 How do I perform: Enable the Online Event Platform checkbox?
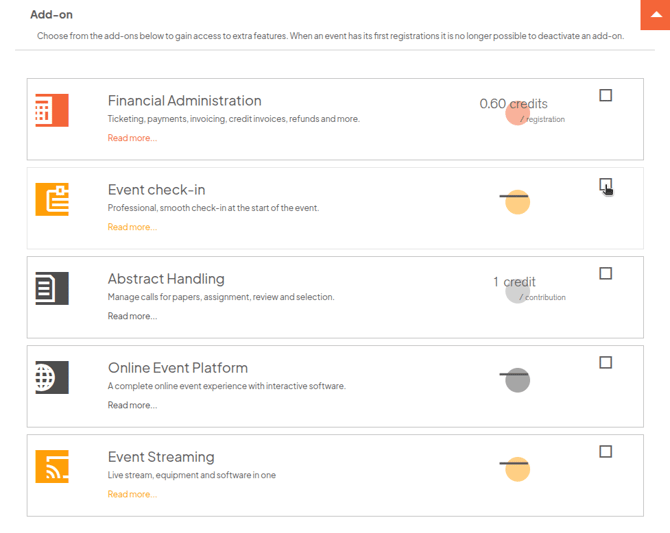605,362
